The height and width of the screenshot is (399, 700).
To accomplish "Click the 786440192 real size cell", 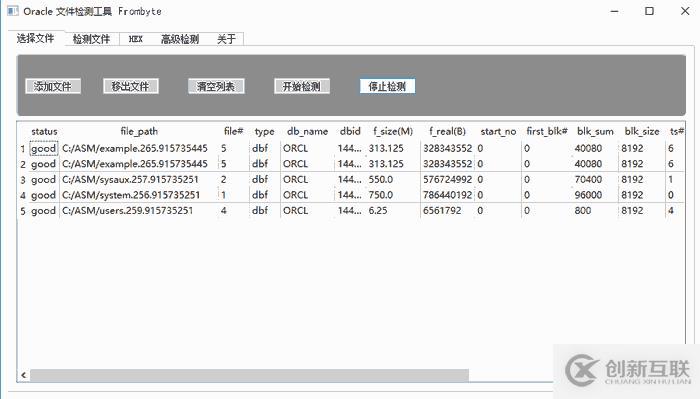I will click(447, 195).
